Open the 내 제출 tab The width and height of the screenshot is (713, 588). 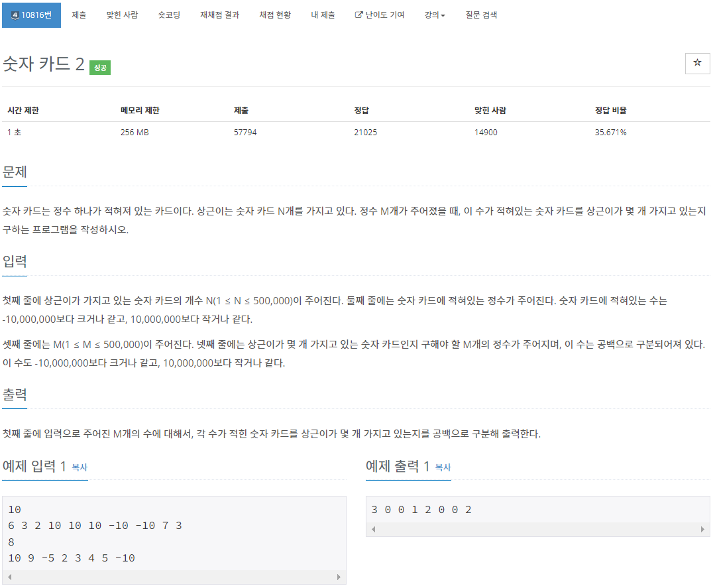click(323, 15)
